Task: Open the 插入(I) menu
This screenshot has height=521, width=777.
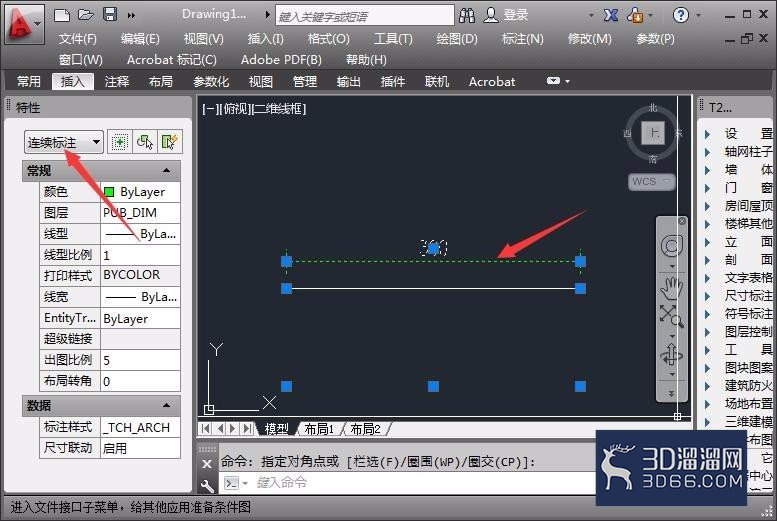Action: pos(266,39)
